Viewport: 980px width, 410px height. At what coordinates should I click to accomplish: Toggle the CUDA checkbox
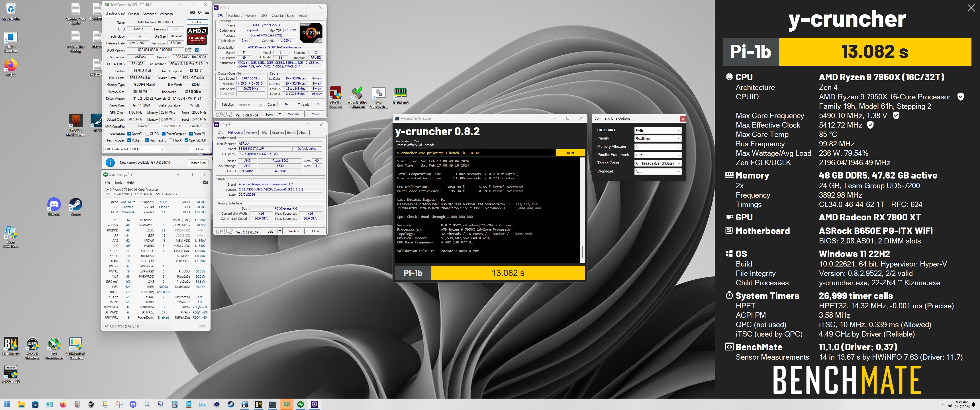[x=147, y=134]
